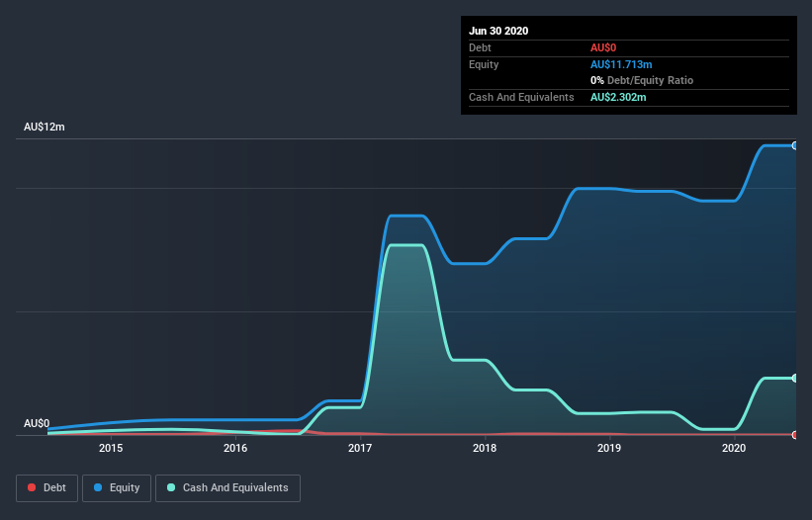
Task: Click the Cash And Equivalents tooltip label
Action: tap(521, 97)
